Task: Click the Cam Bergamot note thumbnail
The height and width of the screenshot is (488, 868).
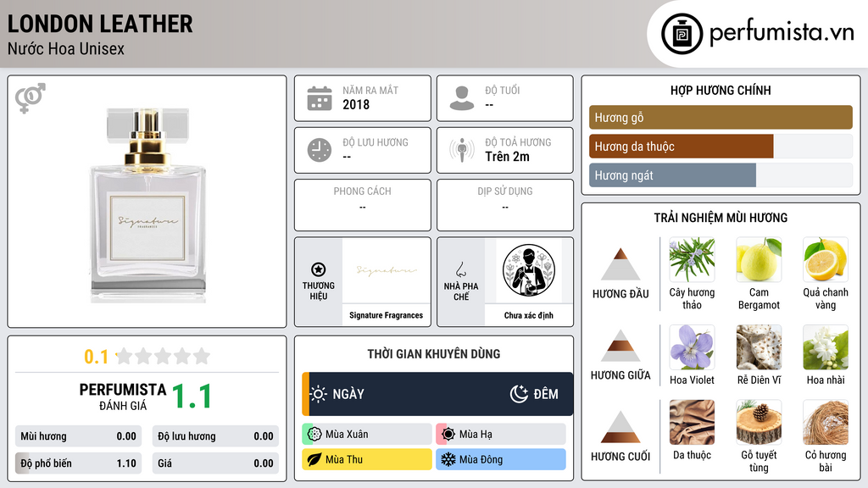Action: click(x=759, y=259)
